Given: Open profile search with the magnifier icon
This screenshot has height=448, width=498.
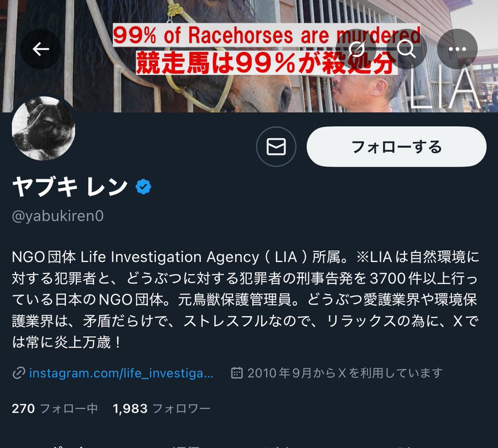Looking at the screenshot, I should pyautogui.click(x=406, y=49).
